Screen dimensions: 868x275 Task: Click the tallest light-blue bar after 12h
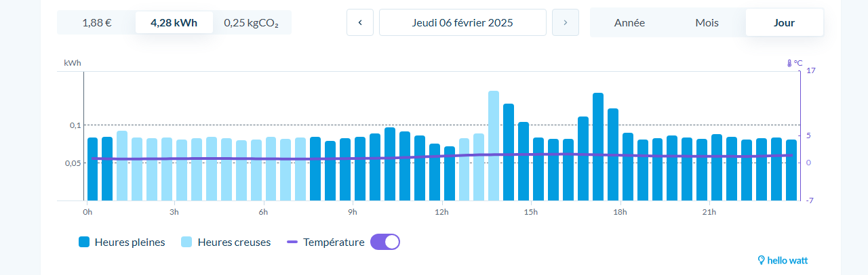tap(494, 146)
